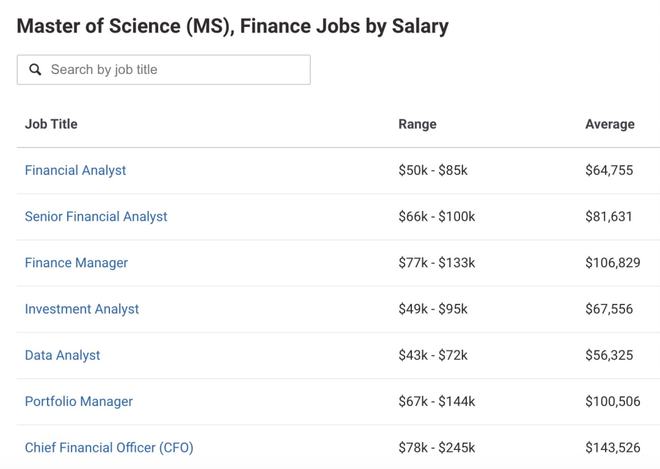
Task: Click the Job Title column header
Action: [x=51, y=124]
